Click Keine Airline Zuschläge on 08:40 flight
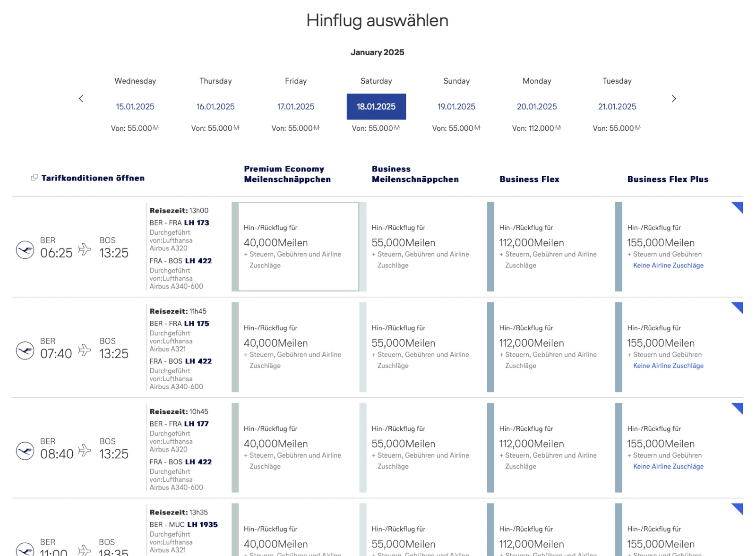This screenshot has width=756, height=556. point(668,466)
